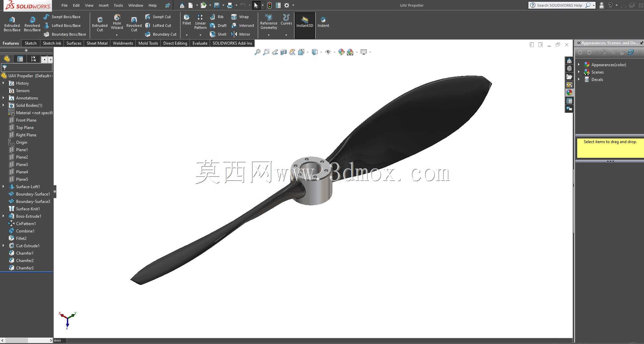Expand the History node

(x=3, y=83)
